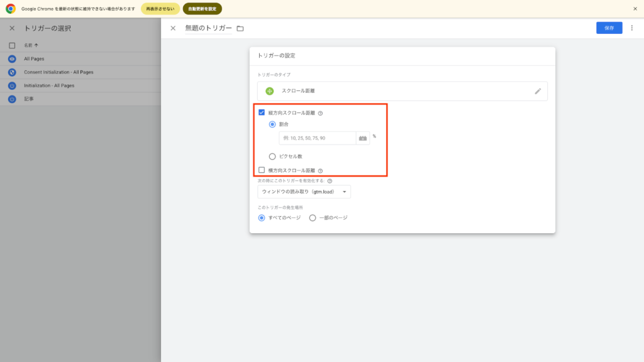
Task: Enable the 横方向スクロール距離 checkbox
Action: pos(262,170)
